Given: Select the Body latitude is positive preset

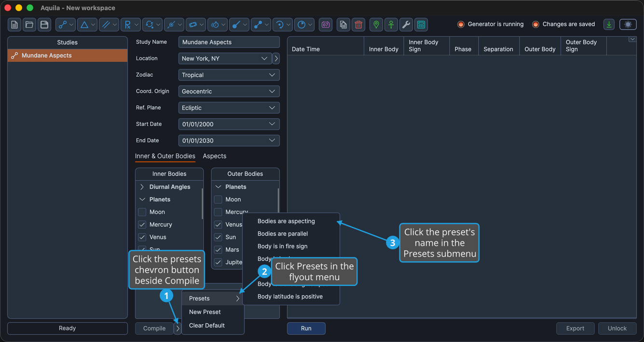Looking at the screenshot, I should [291, 297].
